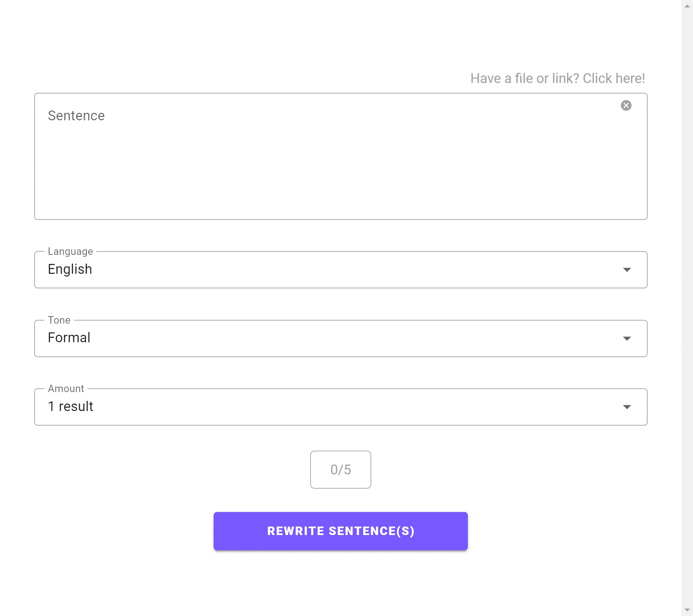Screen dimensions: 693x616
Task: Click the X icon inside the sentence box
Action: click(626, 105)
